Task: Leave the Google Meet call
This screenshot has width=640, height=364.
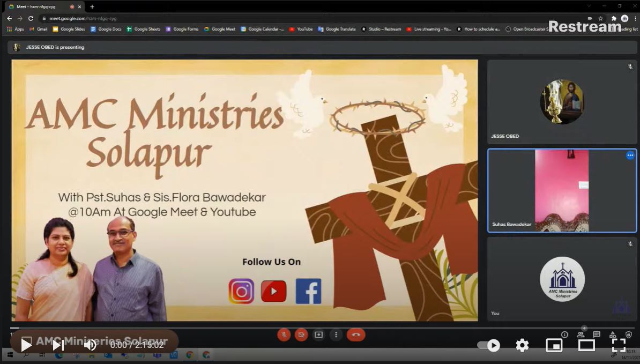Action: (x=356, y=335)
